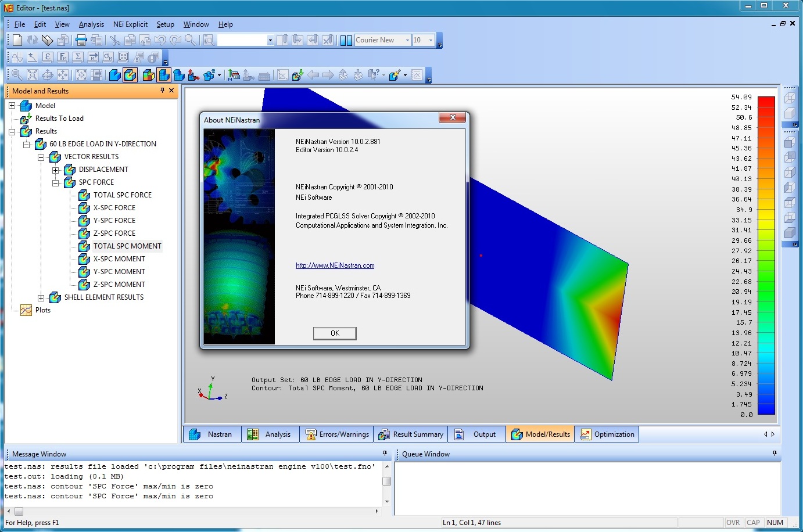
Task: Expand the Model tree node
Action: click(x=12, y=106)
